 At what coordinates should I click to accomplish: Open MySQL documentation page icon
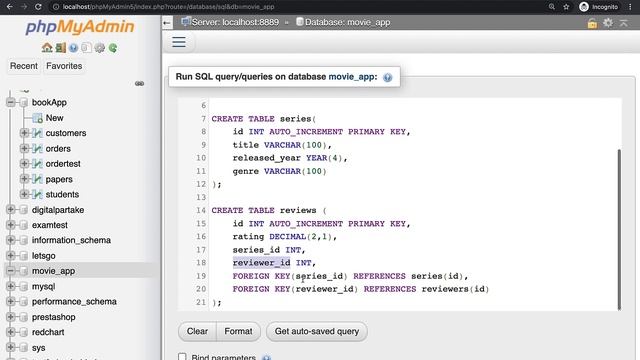click(x=86, y=48)
